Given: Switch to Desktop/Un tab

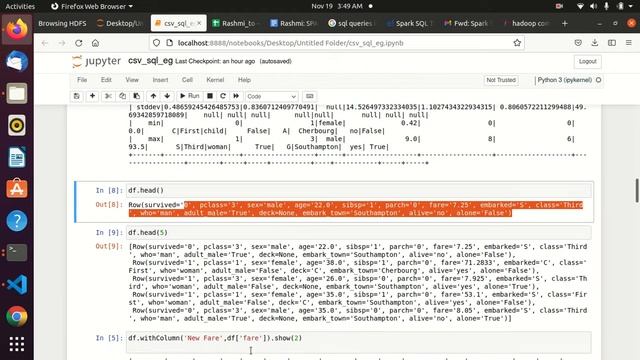Looking at the screenshot, I should pos(120,23).
